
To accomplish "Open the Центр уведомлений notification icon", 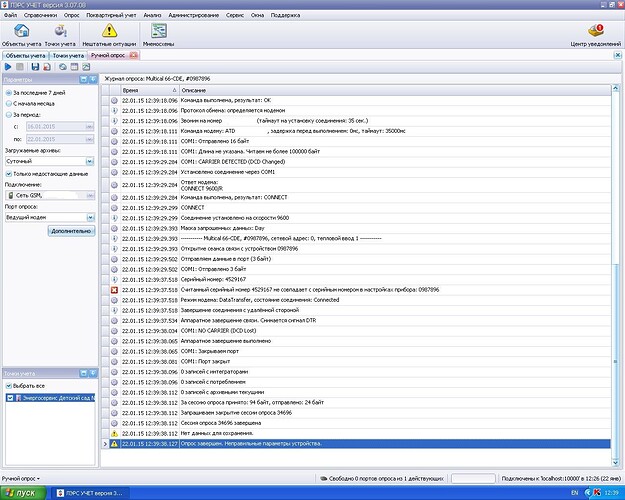I will pos(596,35).
